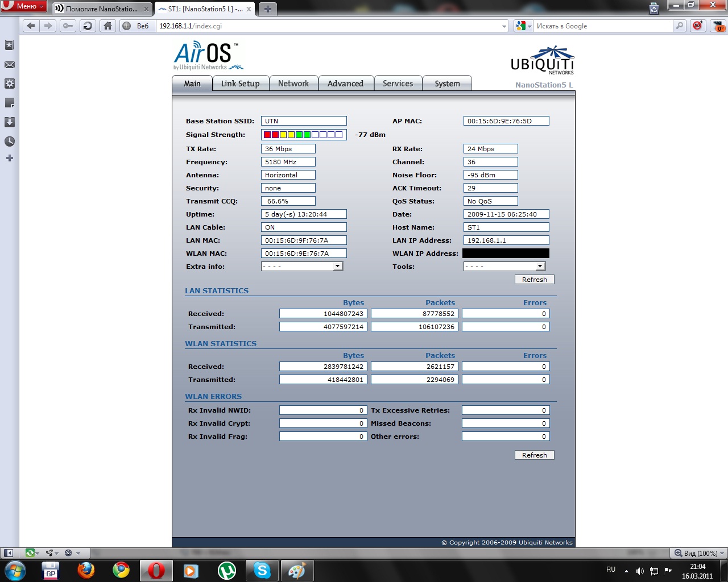The width and height of the screenshot is (728, 582).
Task: Click the Host Name field ST1
Action: point(506,227)
